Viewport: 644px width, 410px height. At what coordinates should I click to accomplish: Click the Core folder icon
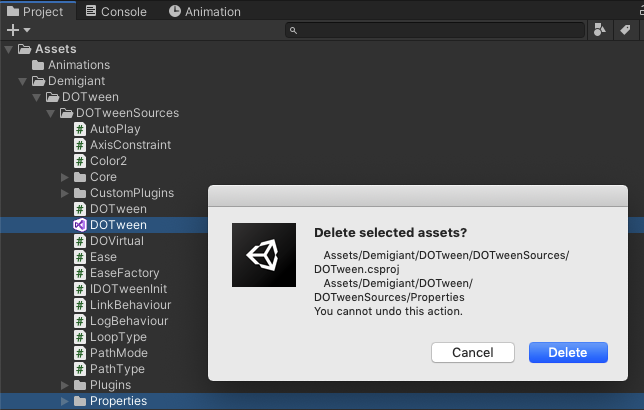tap(80, 177)
